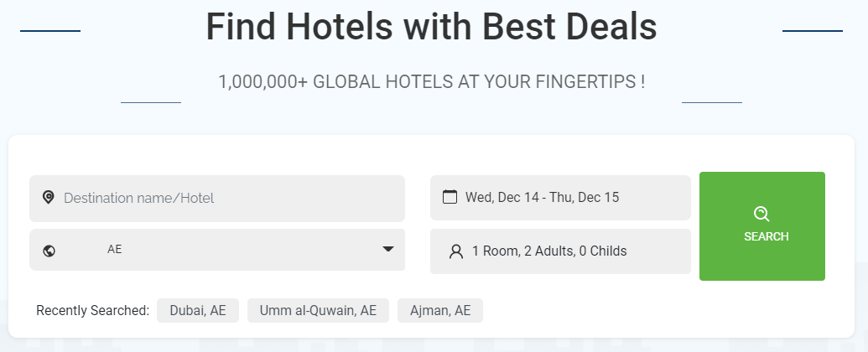
Task: Select recent search Dubai, AE
Action: pyautogui.click(x=198, y=311)
